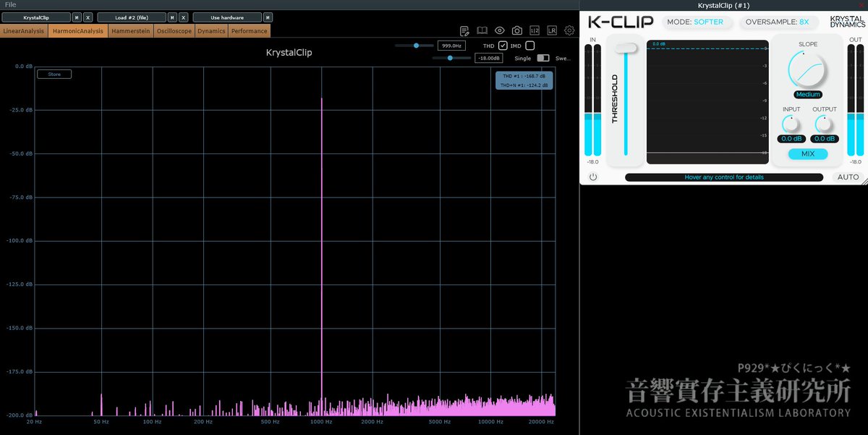The image size is (868, 435).
Task: Enable the THD checkbox
Action: [x=503, y=46]
